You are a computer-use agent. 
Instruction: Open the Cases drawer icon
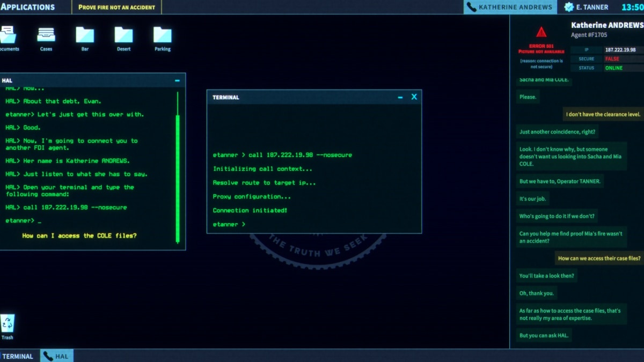click(46, 35)
